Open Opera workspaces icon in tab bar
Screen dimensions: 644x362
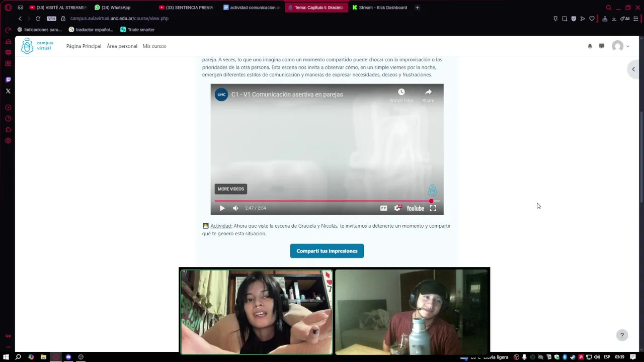(21, 8)
